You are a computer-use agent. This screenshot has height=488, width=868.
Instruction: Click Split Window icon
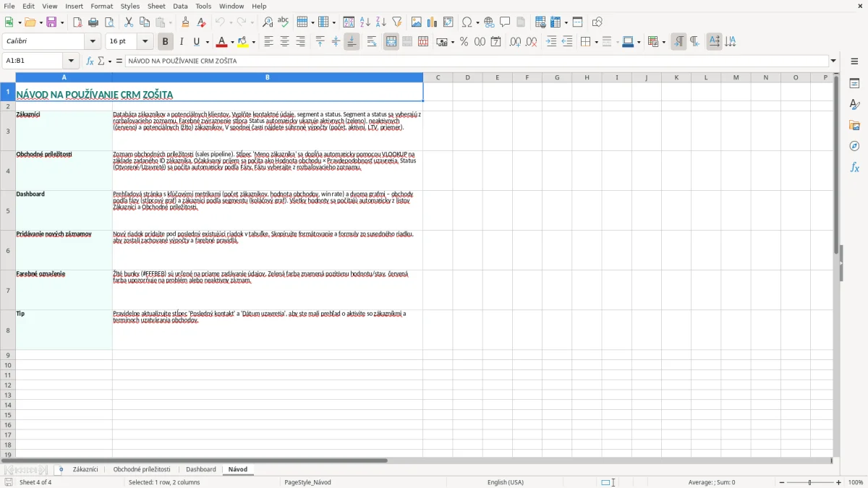pyautogui.click(x=578, y=22)
